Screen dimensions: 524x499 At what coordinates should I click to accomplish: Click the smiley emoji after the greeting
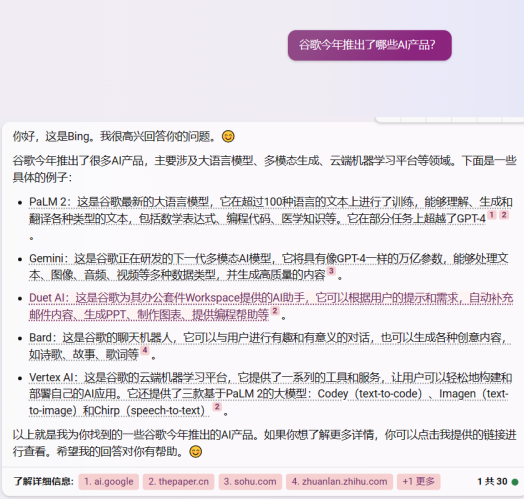(228, 137)
